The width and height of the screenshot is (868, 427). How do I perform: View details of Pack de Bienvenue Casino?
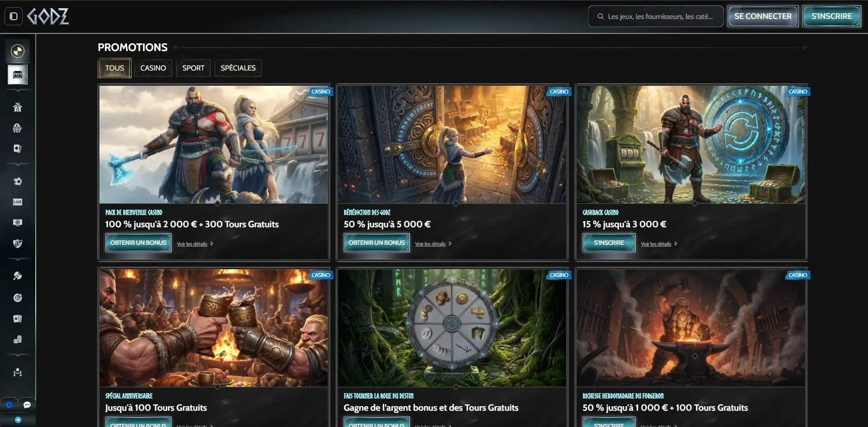click(194, 244)
